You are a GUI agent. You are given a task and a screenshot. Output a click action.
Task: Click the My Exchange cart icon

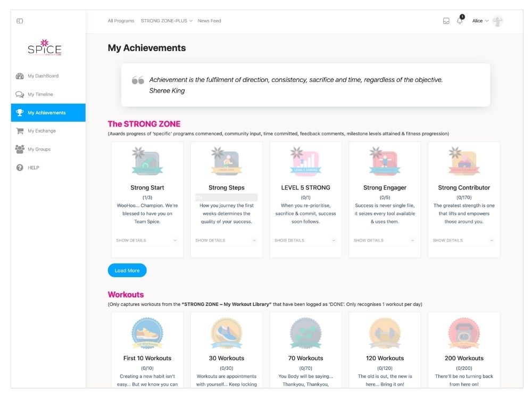20,131
